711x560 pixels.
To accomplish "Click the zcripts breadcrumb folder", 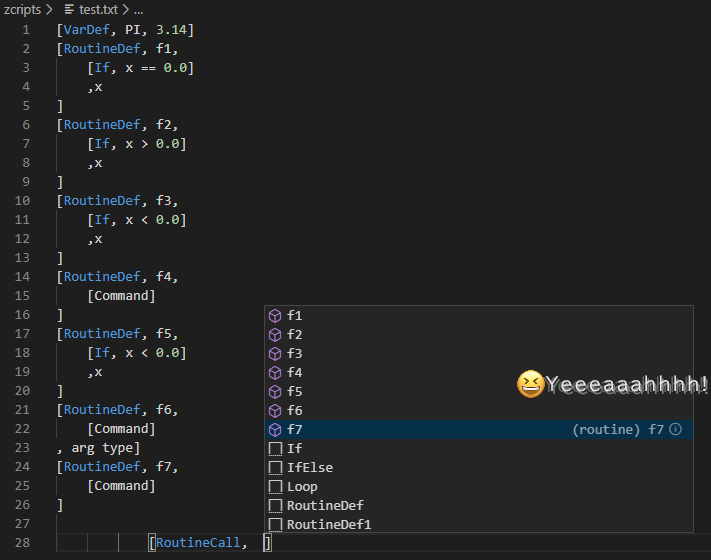I will pos(22,8).
